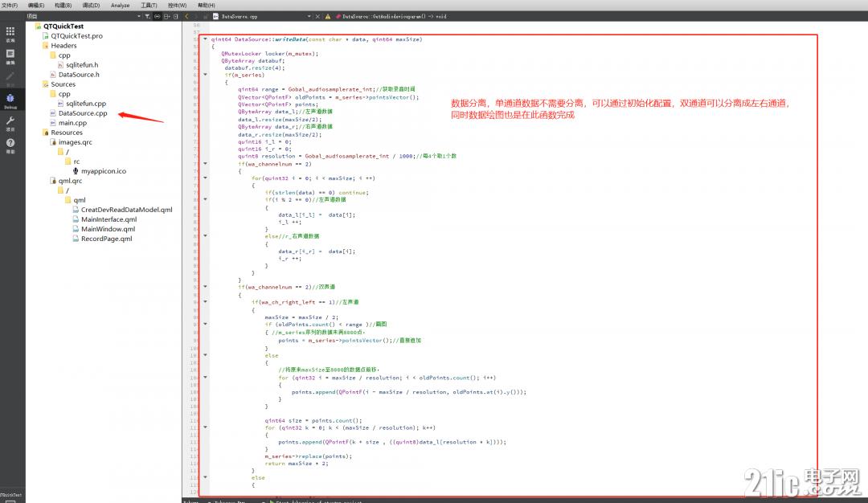Viewport: 868px width, 503px height.
Task: Select the Resources folder node
Action: (67, 133)
